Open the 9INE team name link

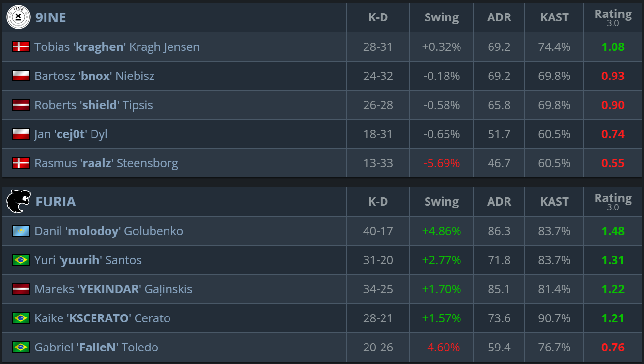click(x=51, y=17)
